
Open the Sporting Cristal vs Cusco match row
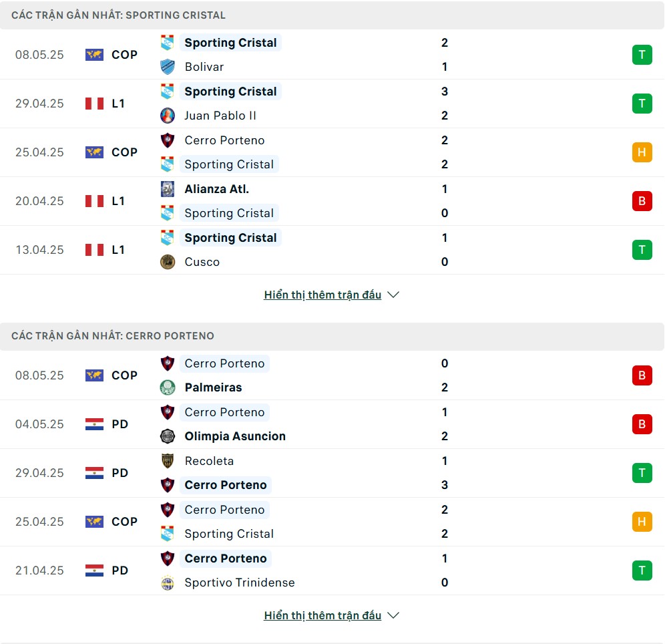coord(332,250)
